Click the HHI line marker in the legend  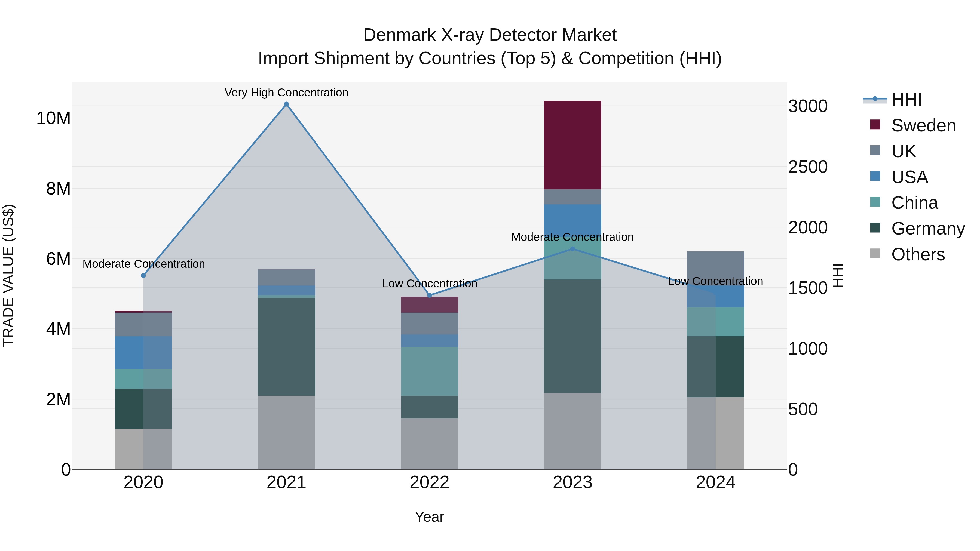875,99
